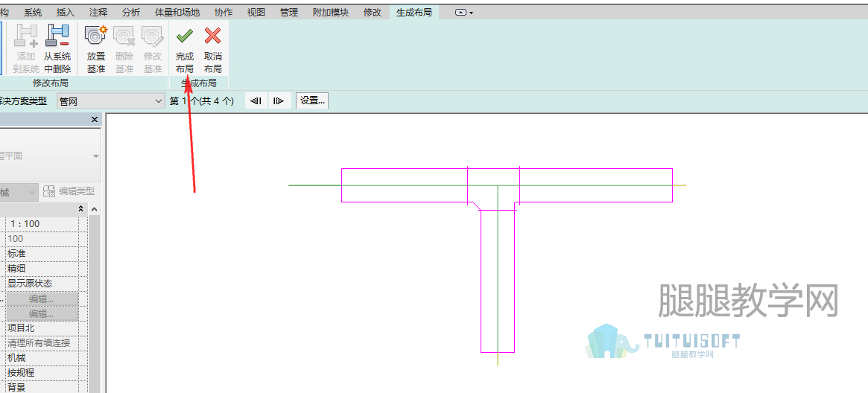Collapse the properties section double-chevron
Viewport: 868px width, 393px height.
pyautogui.click(x=80, y=209)
